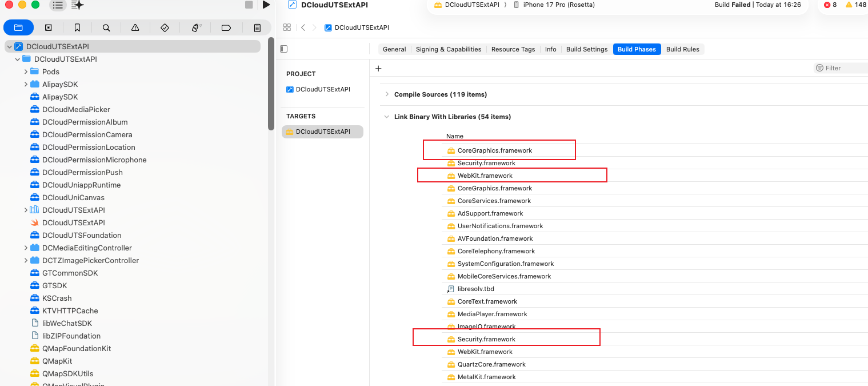Select DCloudUTSExtAPI under TARGETS
The image size is (868, 386).
pyautogui.click(x=323, y=132)
